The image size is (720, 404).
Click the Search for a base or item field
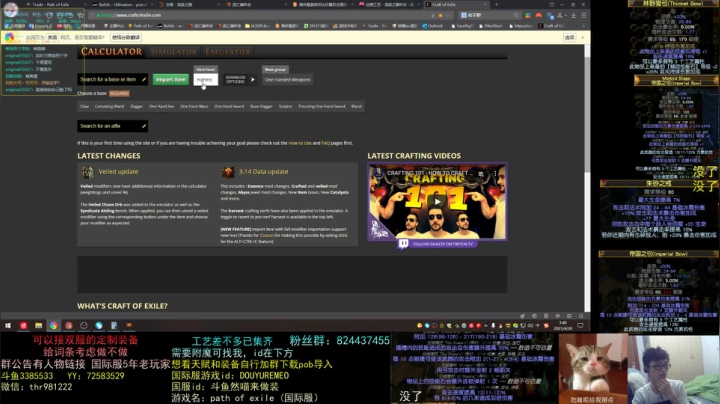[112, 79]
